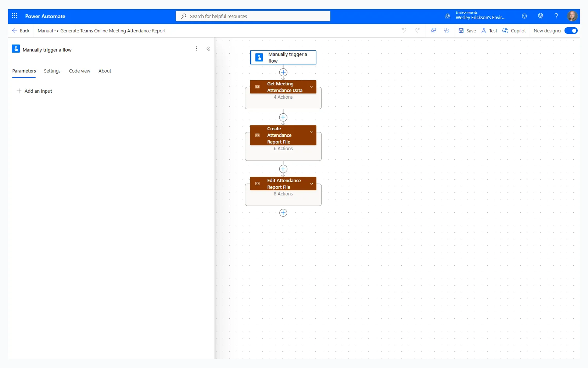588x368 pixels.
Task: Insert step below Create Attendance Report File
Action: (x=283, y=169)
